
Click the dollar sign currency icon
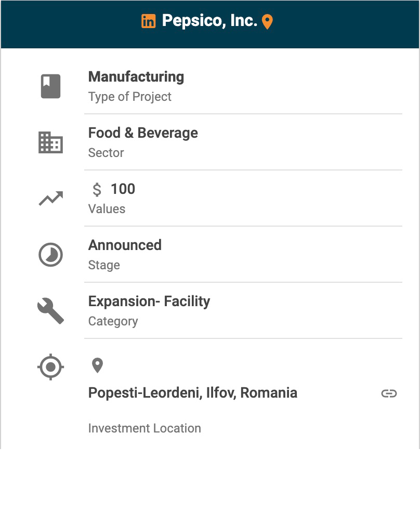coord(97,190)
